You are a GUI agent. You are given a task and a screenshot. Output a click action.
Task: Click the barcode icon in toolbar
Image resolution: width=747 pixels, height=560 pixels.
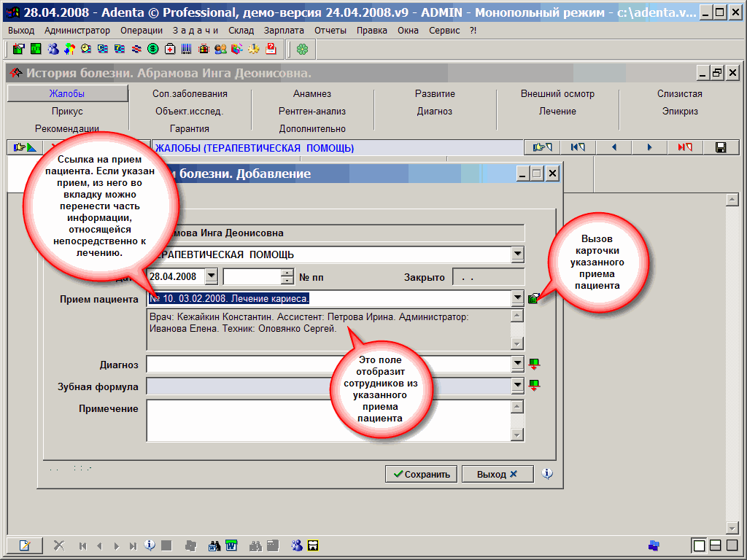(186, 49)
